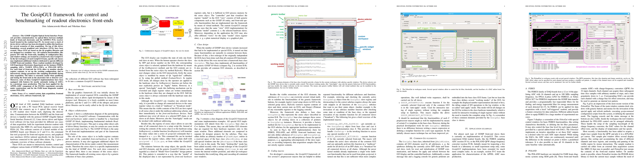Open the Settings menu in POLAND GUI
This screenshot has width=644, height=167.
click(x=539, y=15)
